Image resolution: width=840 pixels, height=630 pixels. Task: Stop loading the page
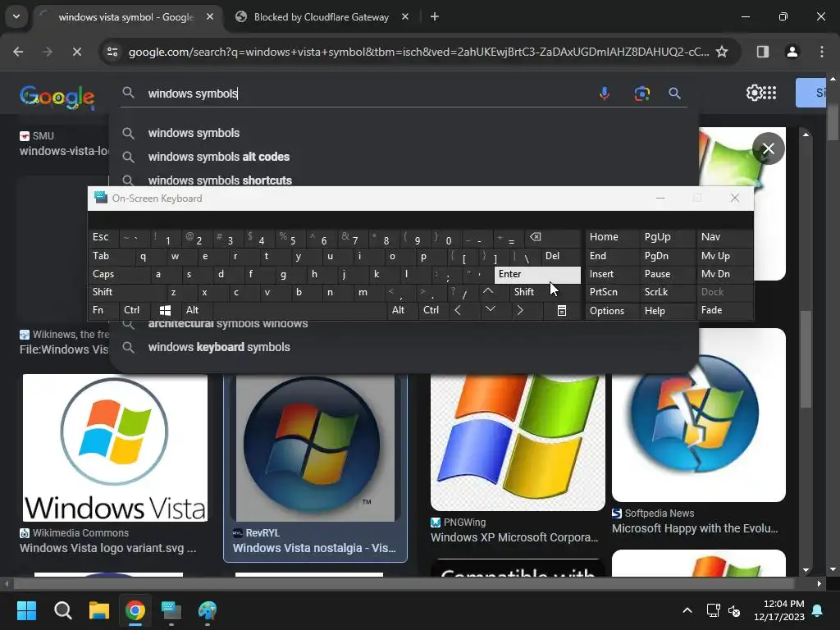tap(76, 52)
